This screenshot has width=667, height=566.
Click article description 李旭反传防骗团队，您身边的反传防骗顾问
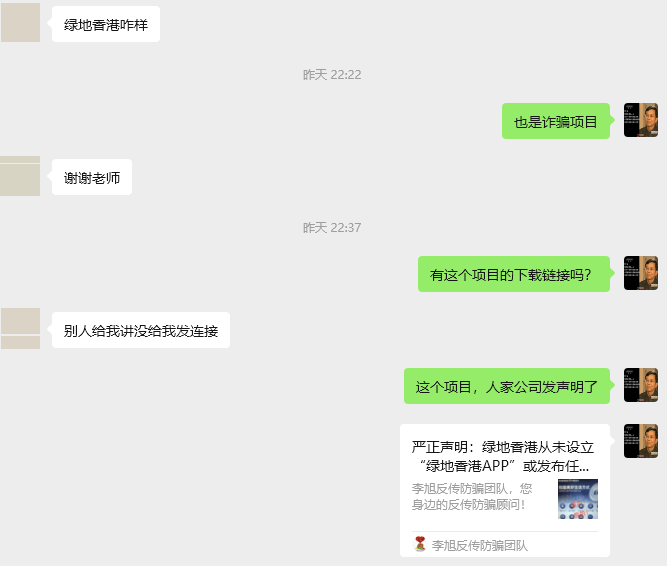coord(472,496)
